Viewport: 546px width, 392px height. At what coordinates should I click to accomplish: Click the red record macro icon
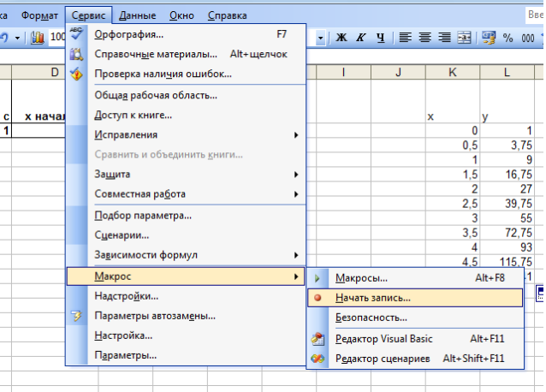pos(318,298)
